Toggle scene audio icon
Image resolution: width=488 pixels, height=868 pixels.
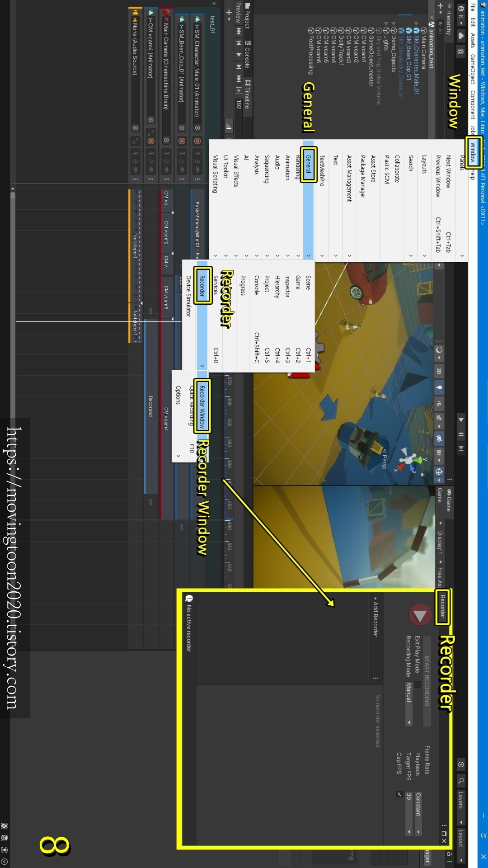439,403
